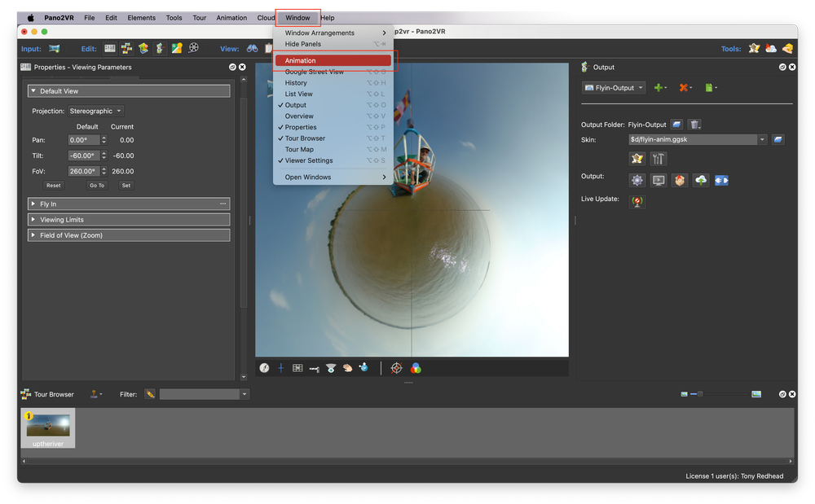Viewport: 815px width, 504px height.
Task: Click the Edit Skin icon under Skin field
Action: (637, 158)
